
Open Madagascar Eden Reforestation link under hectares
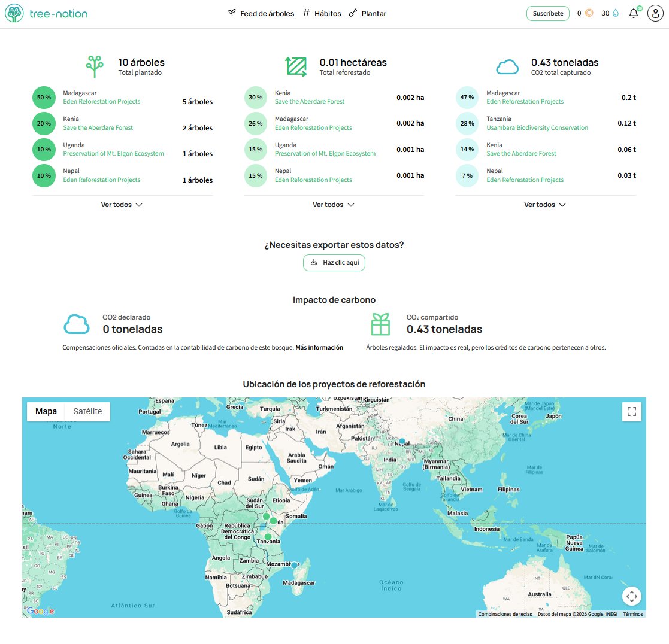pos(314,127)
